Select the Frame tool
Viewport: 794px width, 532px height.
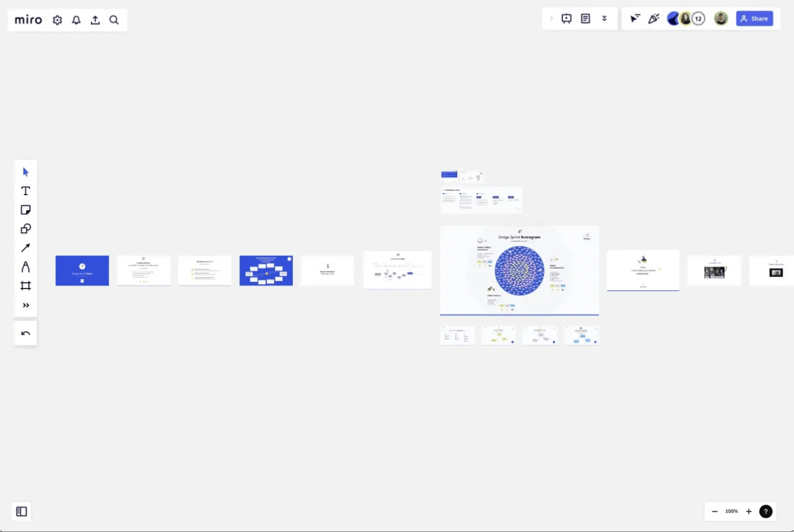pyautogui.click(x=25, y=286)
